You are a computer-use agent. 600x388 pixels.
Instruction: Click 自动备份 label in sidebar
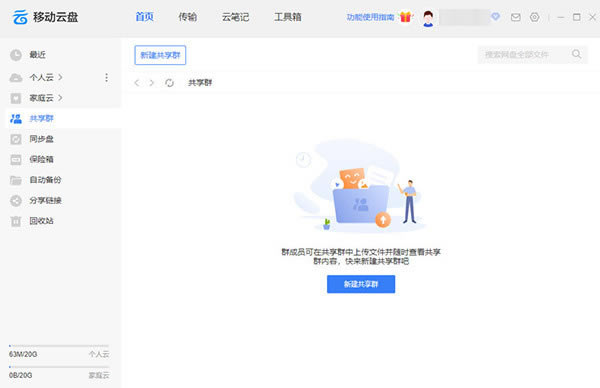click(x=46, y=180)
